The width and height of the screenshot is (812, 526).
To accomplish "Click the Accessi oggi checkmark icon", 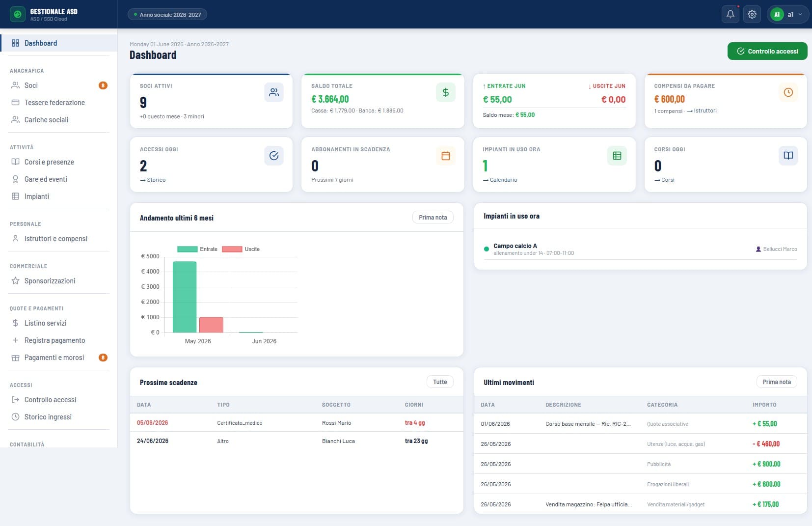I will pos(274,156).
